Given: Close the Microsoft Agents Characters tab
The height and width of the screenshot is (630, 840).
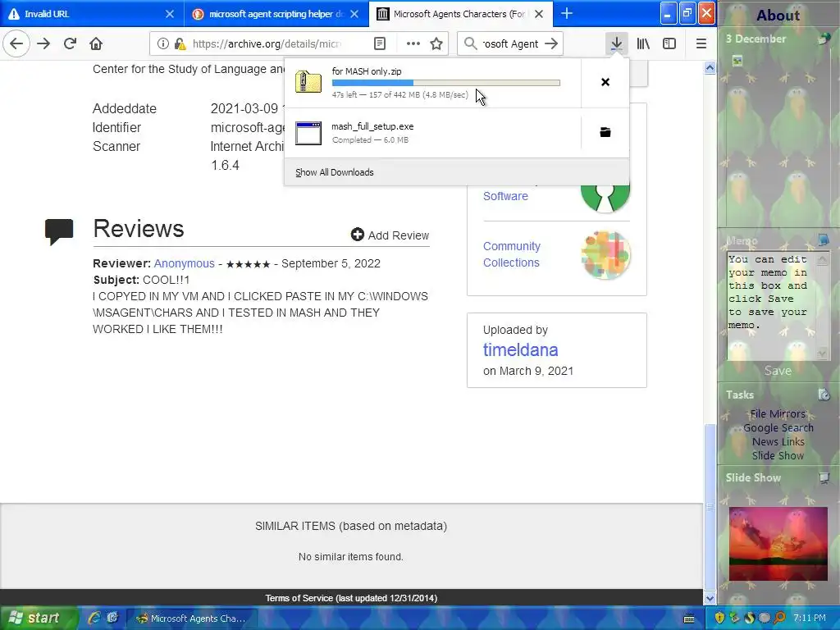Looking at the screenshot, I should (x=539, y=14).
